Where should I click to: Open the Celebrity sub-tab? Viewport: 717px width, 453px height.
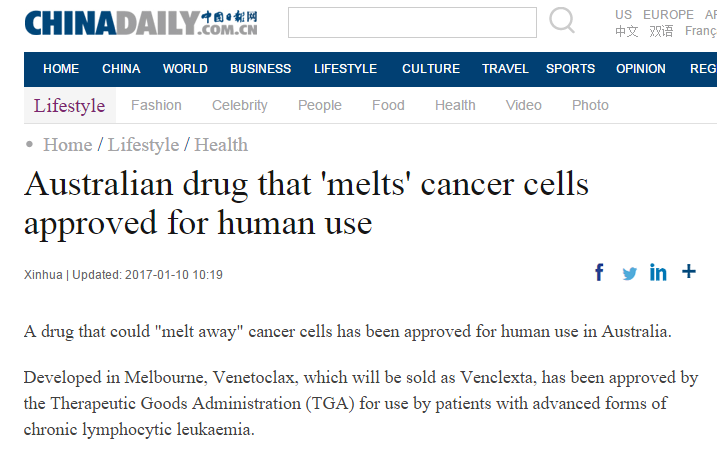pyautogui.click(x=240, y=105)
